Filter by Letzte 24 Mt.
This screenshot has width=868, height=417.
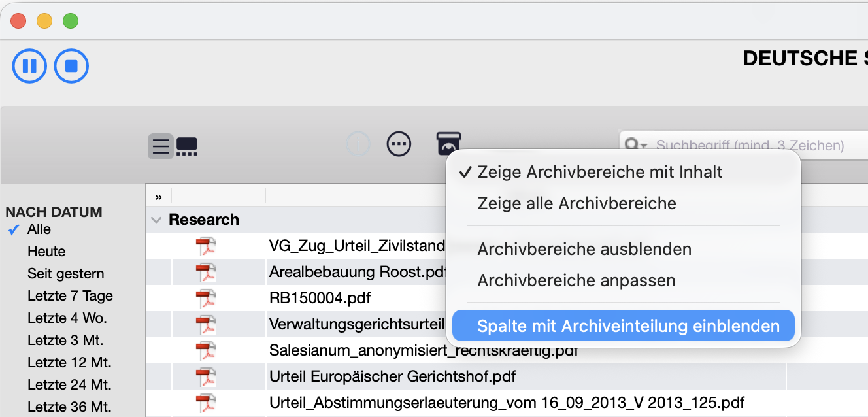pos(69,385)
